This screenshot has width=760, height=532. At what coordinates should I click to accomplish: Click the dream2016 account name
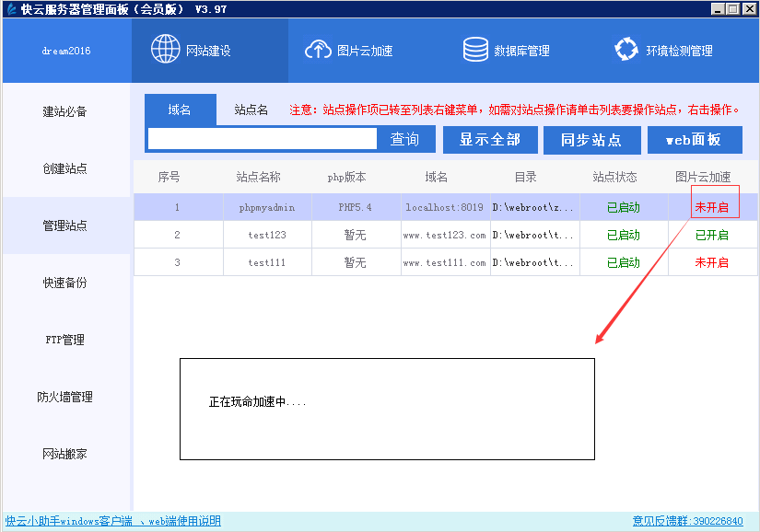(x=66, y=51)
